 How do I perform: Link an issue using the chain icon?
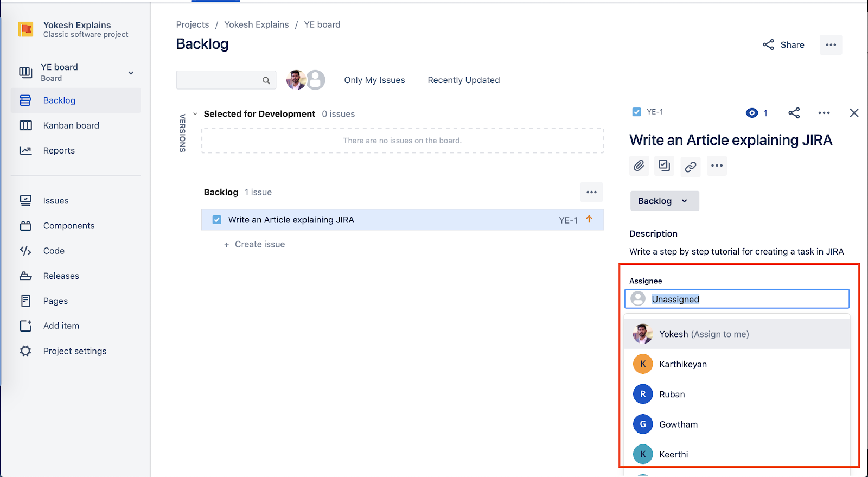(x=691, y=166)
